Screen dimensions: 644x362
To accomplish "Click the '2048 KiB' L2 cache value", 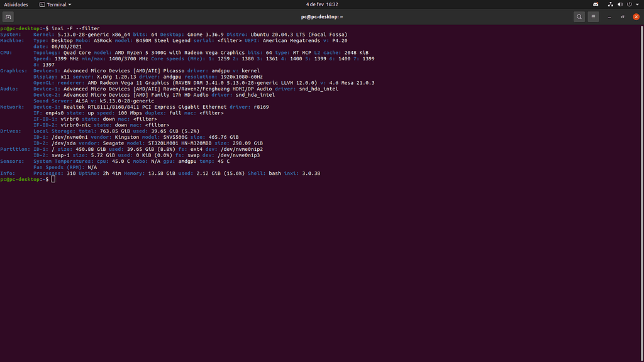I will 357,53.
